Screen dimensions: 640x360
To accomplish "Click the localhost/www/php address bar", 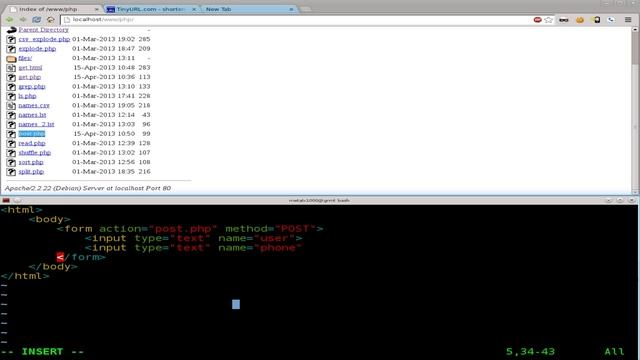I will (x=296, y=20).
